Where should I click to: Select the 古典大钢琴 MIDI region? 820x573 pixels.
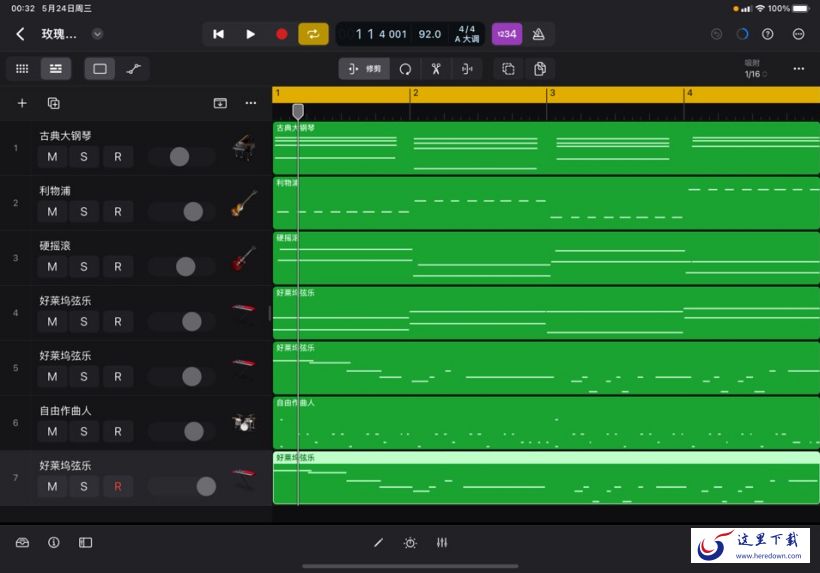pos(546,148)
